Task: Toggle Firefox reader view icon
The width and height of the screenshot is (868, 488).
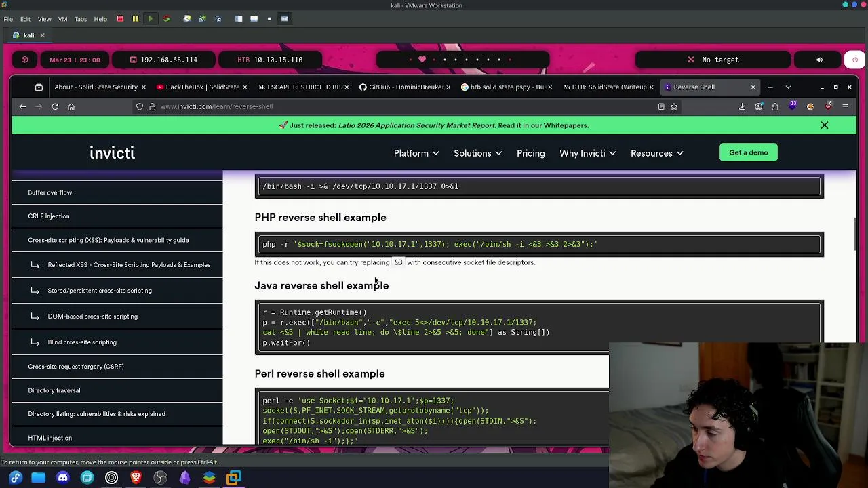Action: click(661, 106)
